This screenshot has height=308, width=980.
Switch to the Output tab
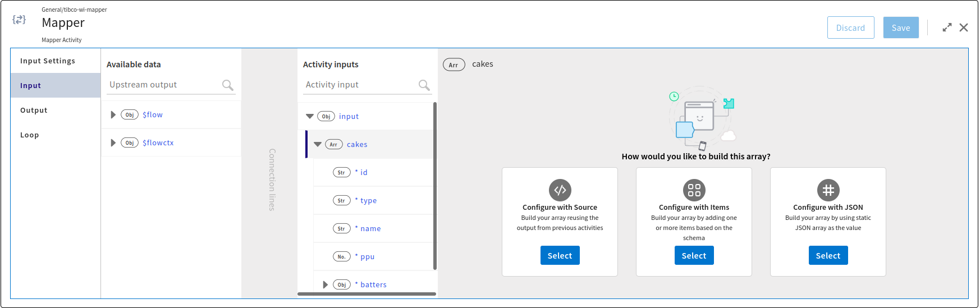tap(34, 110)
